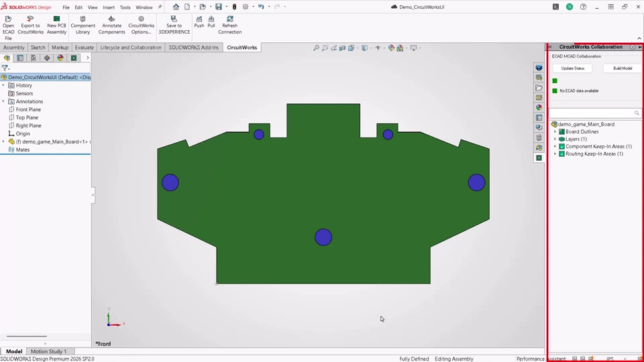Open the DisplayManager tab
Screen dimensions: 644x362
[60, 58]
